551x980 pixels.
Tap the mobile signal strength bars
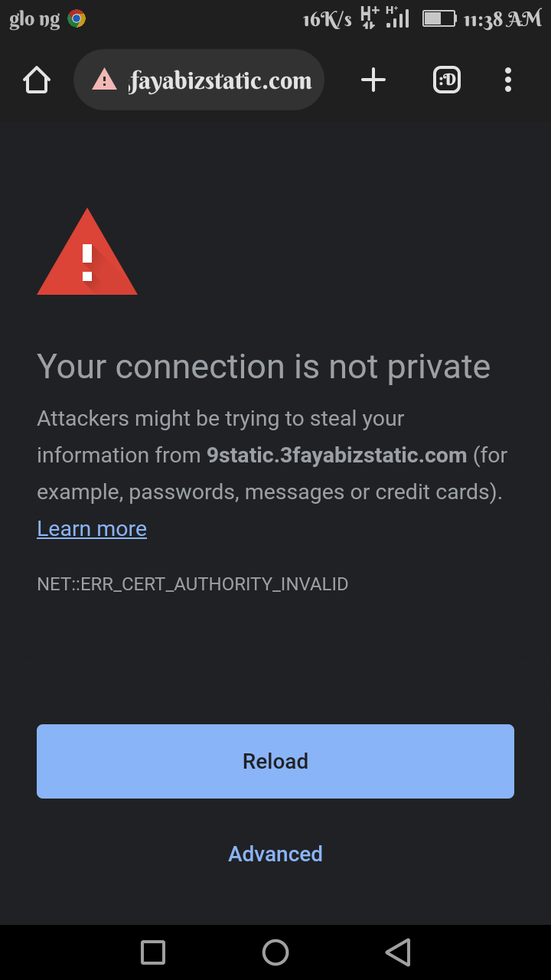(x=397, y=18)
